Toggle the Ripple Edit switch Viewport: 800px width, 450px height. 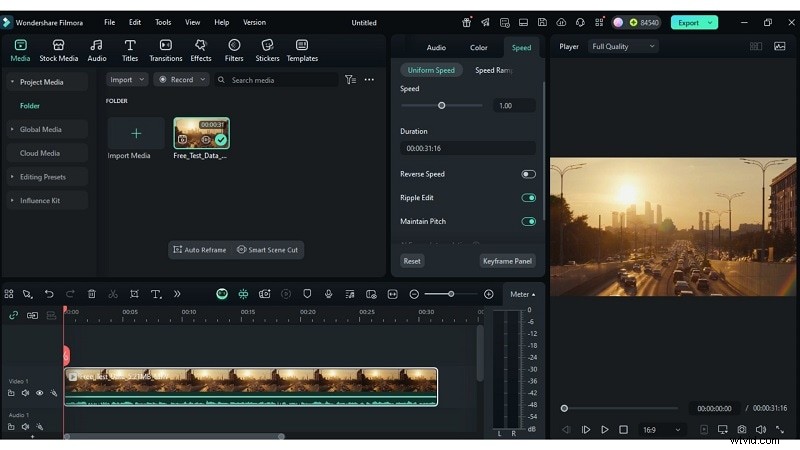coord(528,198)
